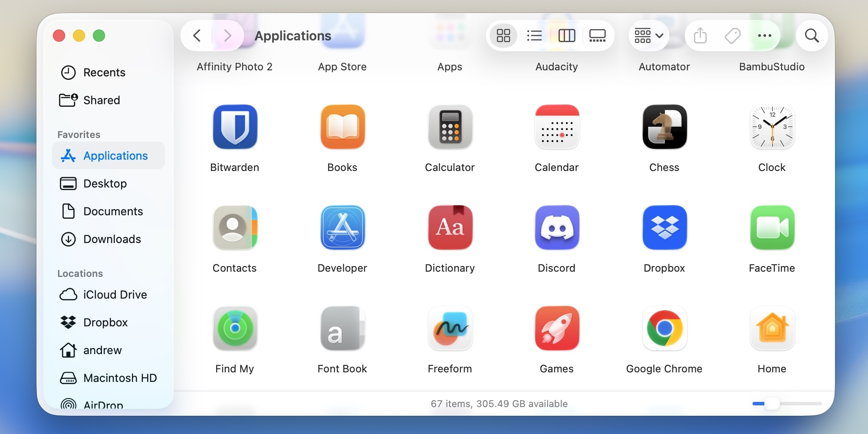Viewport: 868px width, 434px height.
Task: Select the Google Chrome app icon
Action: (x=664, y=328)
